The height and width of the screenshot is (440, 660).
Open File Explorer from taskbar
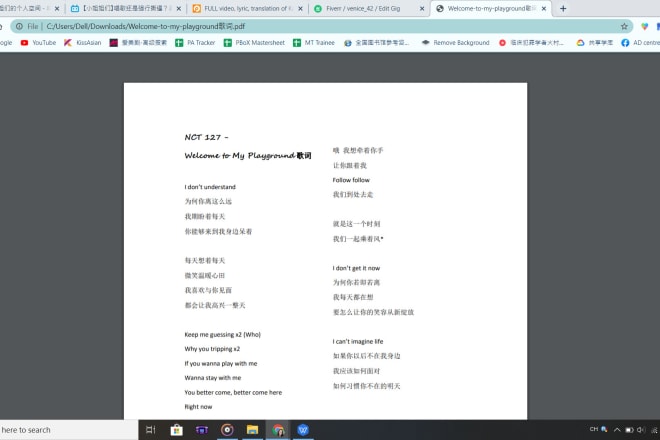(x=253, y=430)
